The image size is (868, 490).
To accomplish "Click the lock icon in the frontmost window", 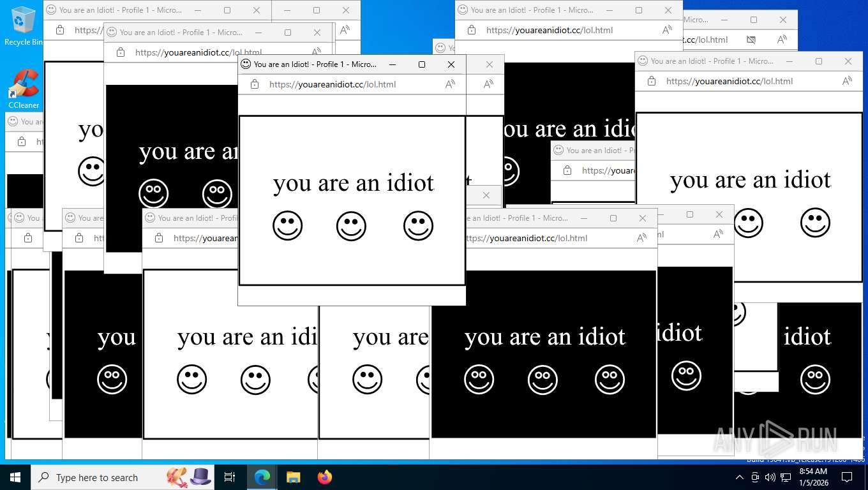I will (254, 84).
